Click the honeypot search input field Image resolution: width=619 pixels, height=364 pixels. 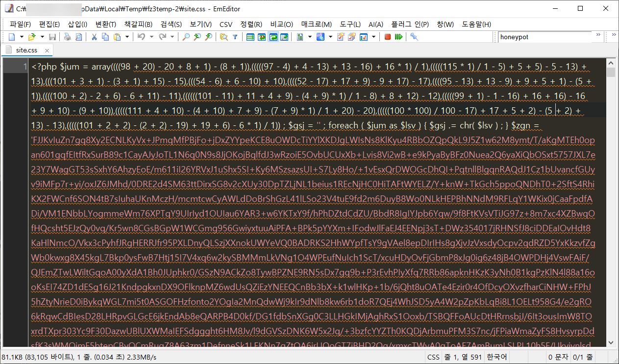pyautogui.click(x=544, y=37)
